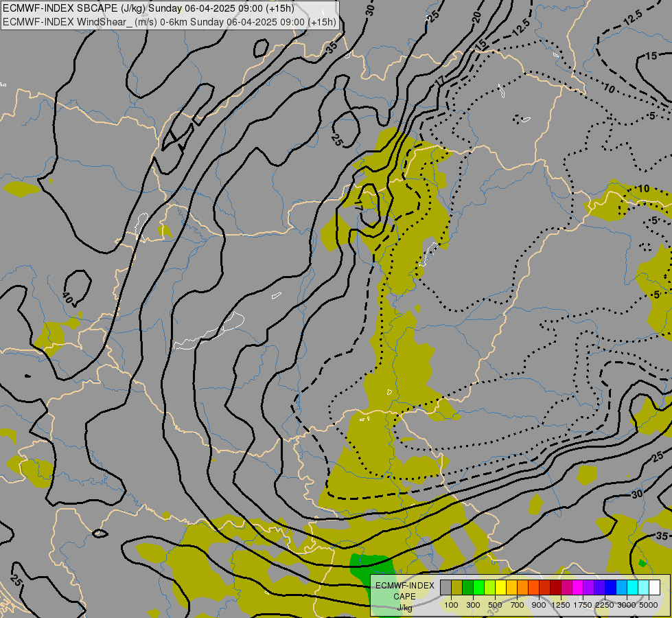Click legend value label 1250
672x618 pixels.
coord(561,605)
